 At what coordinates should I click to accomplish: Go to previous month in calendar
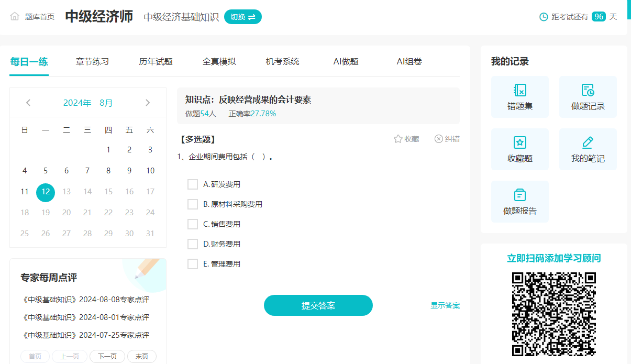point(28,103)
